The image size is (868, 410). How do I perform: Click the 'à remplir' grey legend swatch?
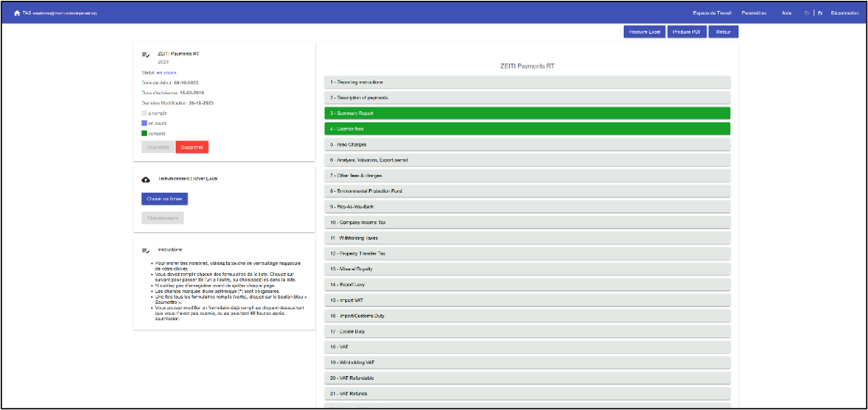(144, 113)
